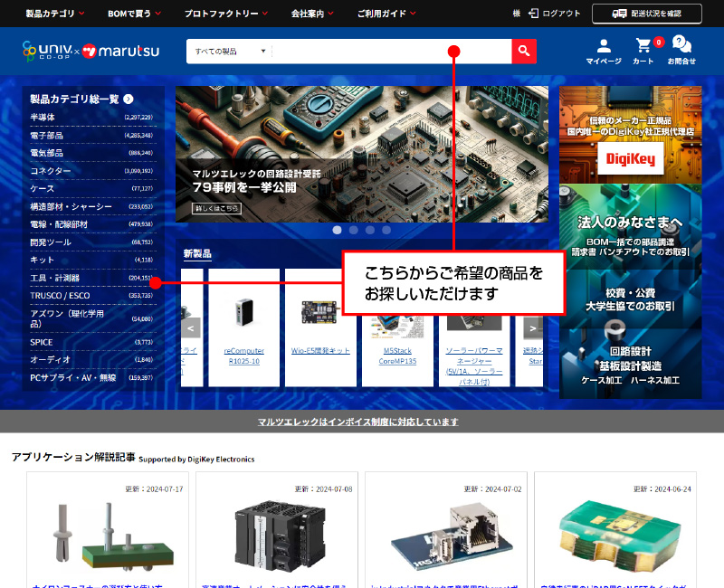Select the first banner slide dot
Viewport: 724px width, 588px height.
pyautogui.click(x=337, y=230)
